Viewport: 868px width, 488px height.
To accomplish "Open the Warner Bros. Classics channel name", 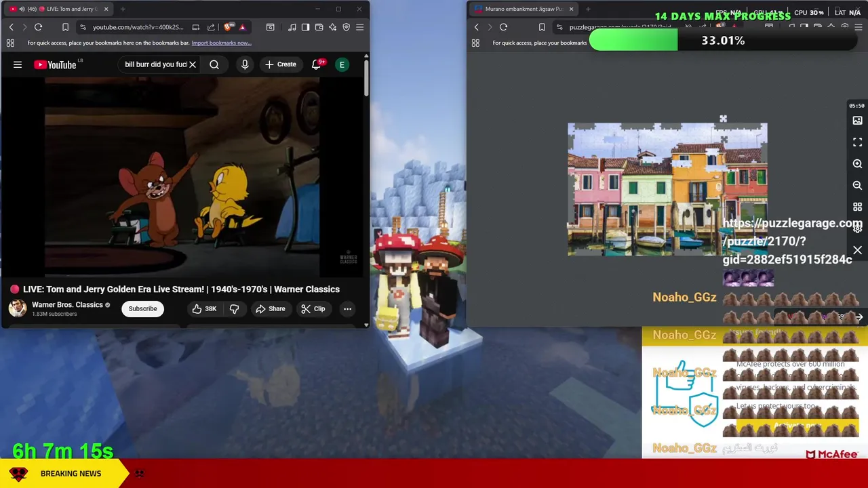I will coord(67,304).
